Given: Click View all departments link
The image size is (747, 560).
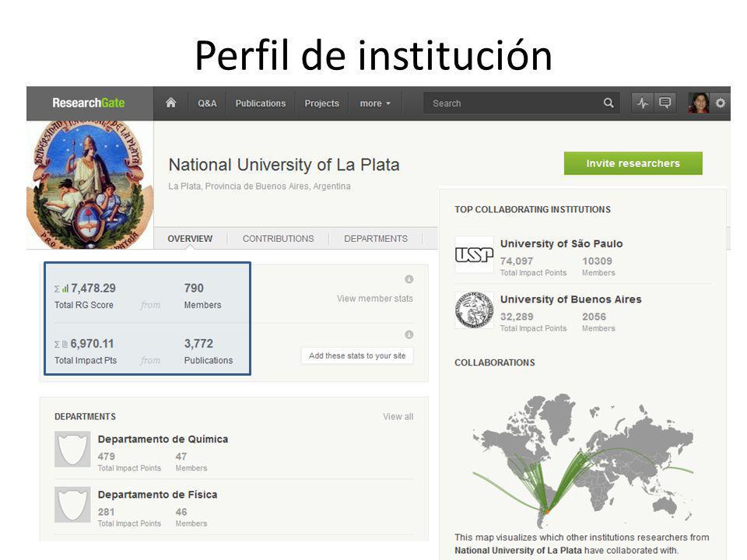Looking at the screenshot, I should click(398, 417).
